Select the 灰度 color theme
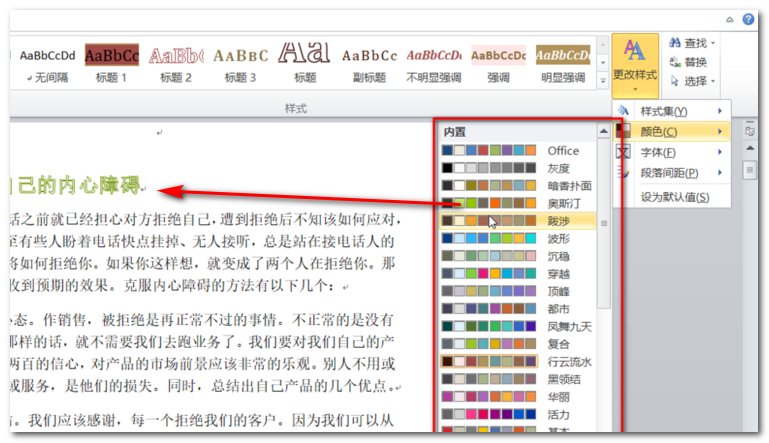This screenshot has width=769, height=443. [x=517, y=168]
